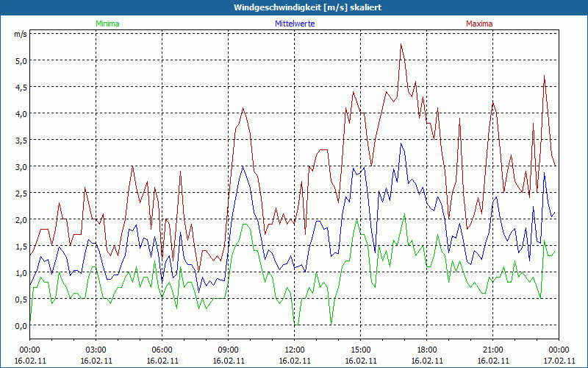Screen dimensions: 588x368
Task: Click the 21:00 time axis label
Action: coord(492,350)
